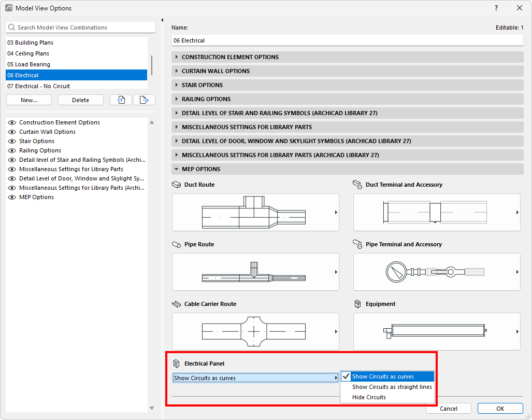Click the export combinations icon button
The image size is (532, 420).
pos(144,100)
